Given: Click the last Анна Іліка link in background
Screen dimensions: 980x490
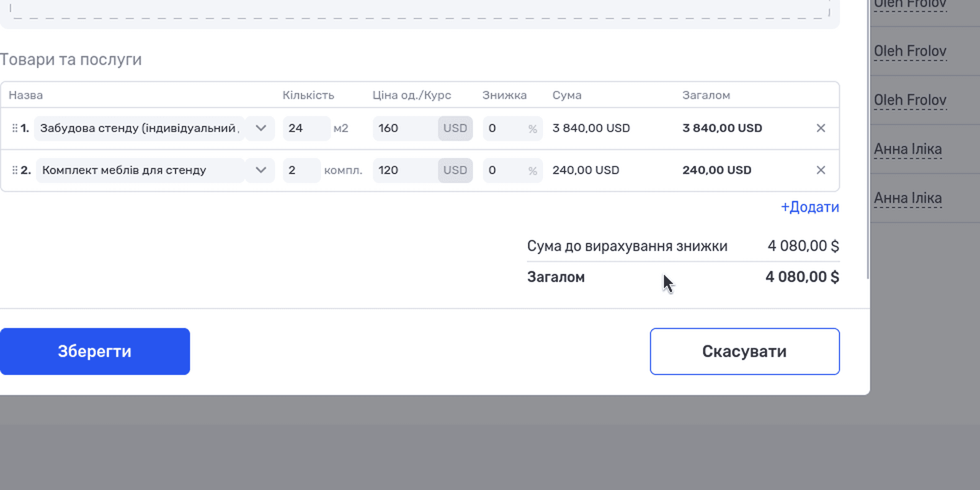Looking at the screenshot, I should (908, 198).
